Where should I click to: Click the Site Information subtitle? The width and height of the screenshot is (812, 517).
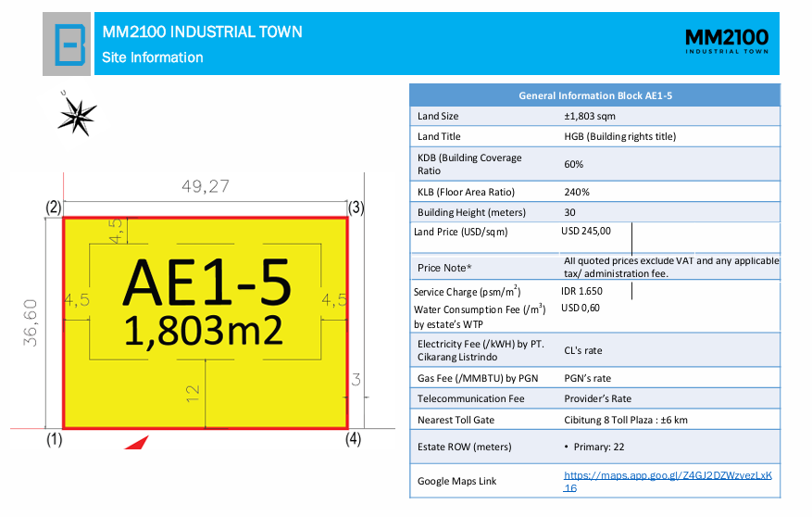(152, 57)
